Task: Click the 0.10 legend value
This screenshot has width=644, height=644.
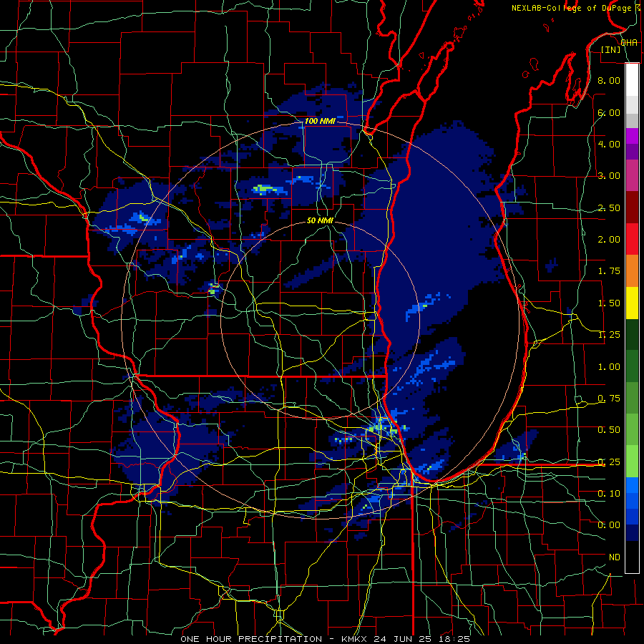Action: tap(609, 494)
